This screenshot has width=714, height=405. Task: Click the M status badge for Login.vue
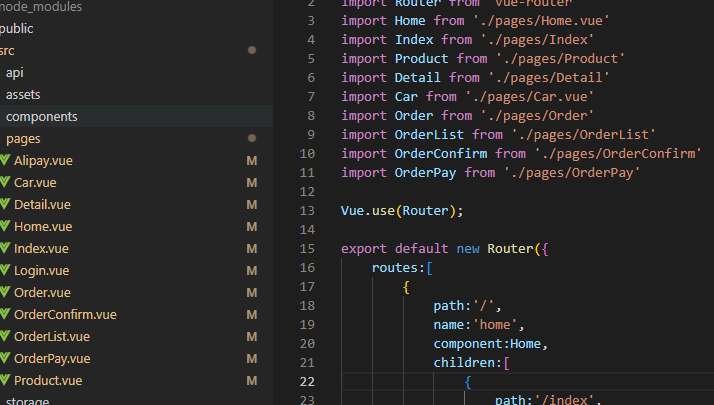[x=252, y=271]
